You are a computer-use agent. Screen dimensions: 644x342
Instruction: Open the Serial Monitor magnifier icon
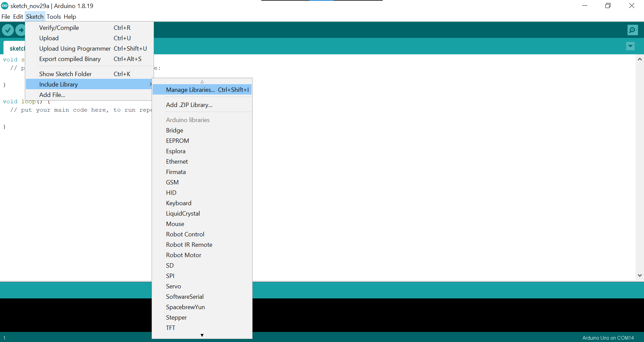632,30
